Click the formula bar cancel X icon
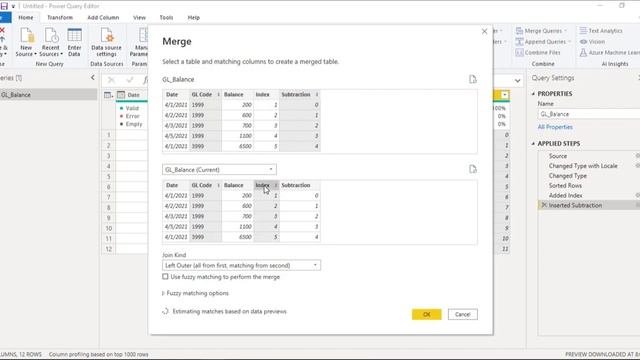This screenshot has width=640, height=360. tap(111, 80)
